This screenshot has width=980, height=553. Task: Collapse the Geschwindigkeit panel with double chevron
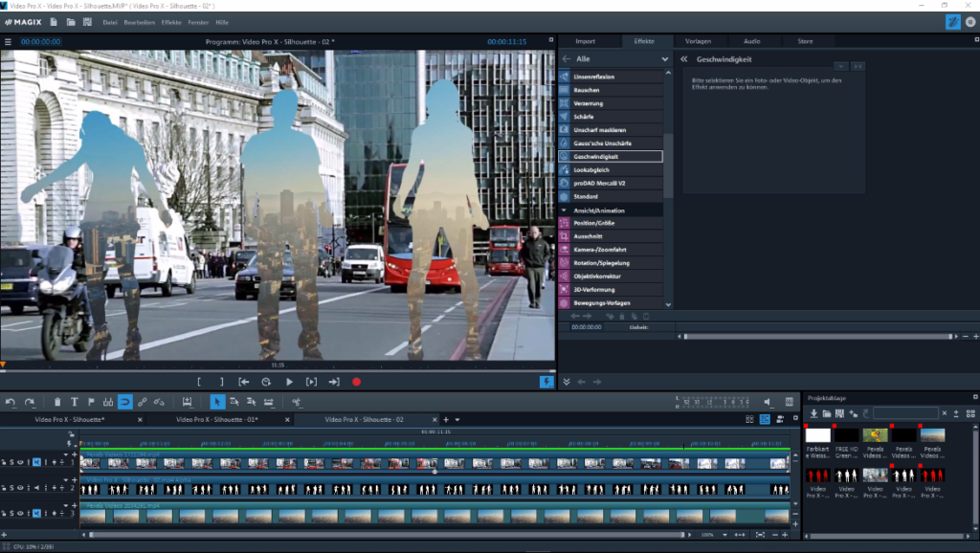(683, 59)
